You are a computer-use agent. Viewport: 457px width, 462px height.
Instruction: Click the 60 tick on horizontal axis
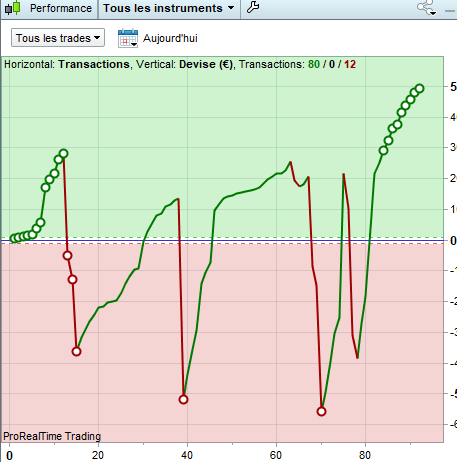click(x=276, y=455)
